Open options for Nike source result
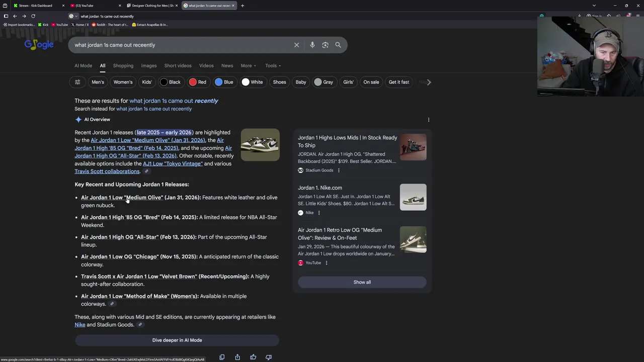 coord(318,213)
